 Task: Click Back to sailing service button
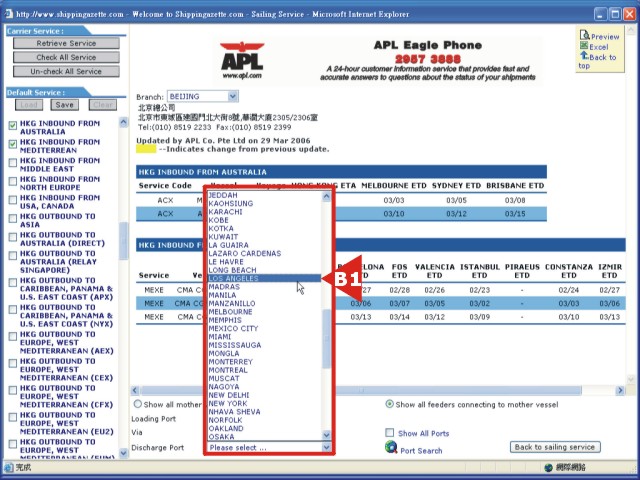pyautogui.click(x=555, y=447)
